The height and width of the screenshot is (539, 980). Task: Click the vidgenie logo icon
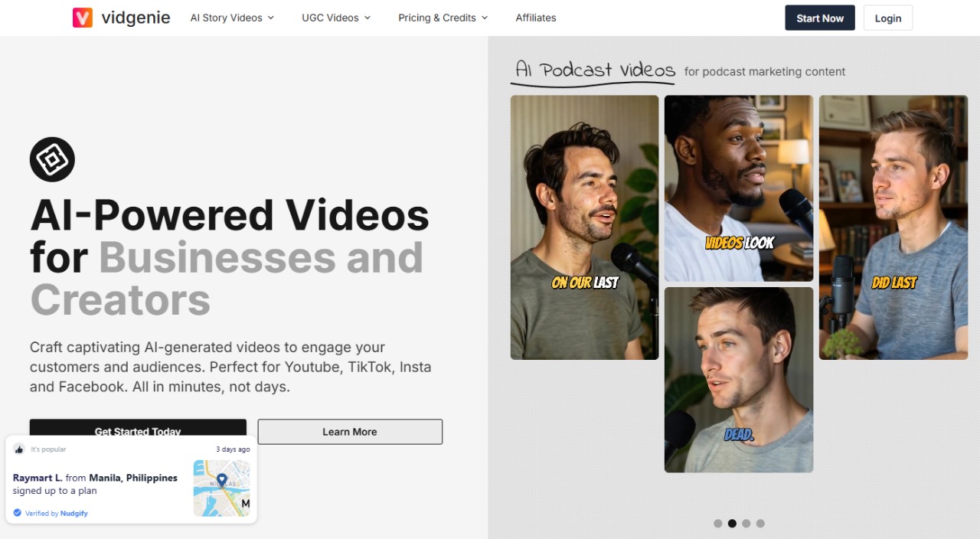coord(83,18)
